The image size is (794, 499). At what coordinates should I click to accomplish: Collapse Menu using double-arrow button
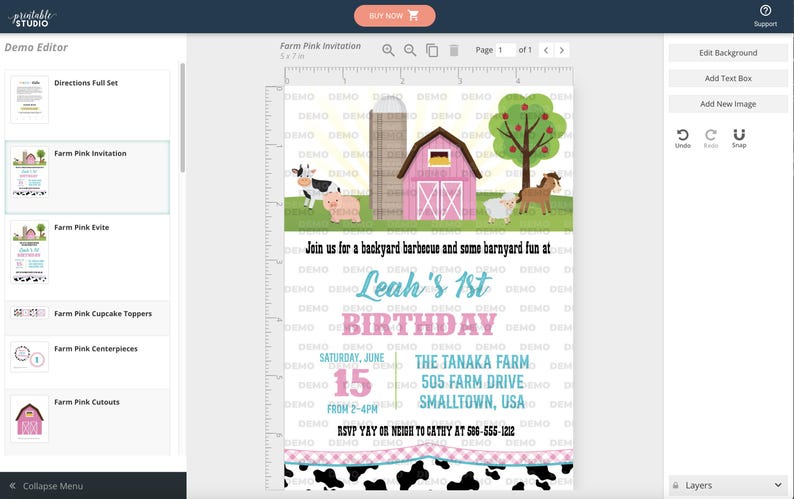coord(13,485)
